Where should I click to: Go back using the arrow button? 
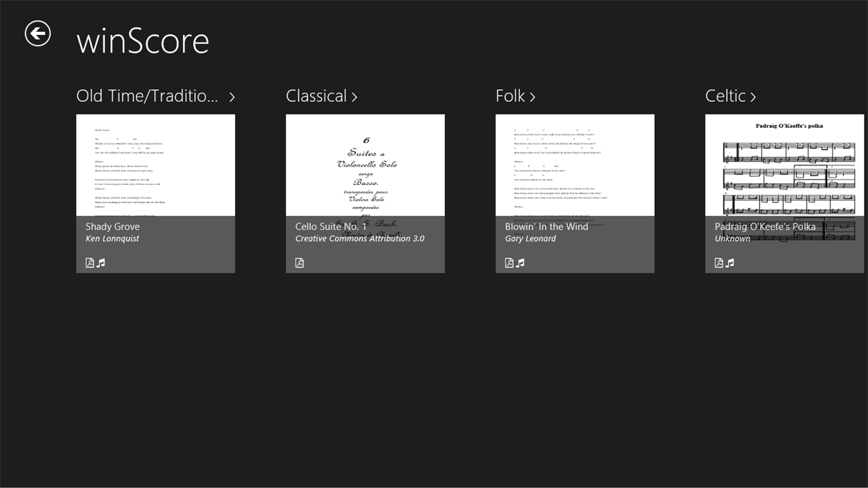coord(38,34)
